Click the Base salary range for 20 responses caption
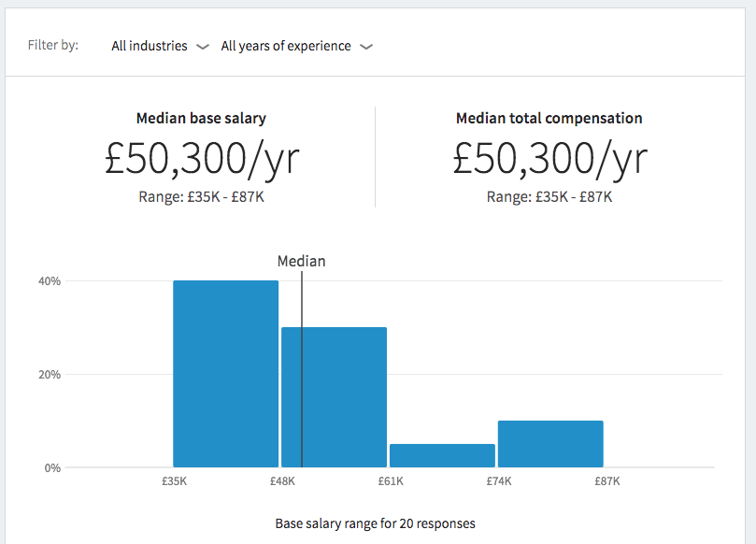This screenshot has width=756, height=544. pos(376,523)
